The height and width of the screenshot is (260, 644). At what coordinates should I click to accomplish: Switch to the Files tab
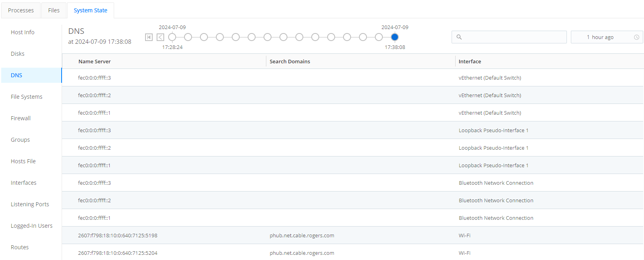54,10
